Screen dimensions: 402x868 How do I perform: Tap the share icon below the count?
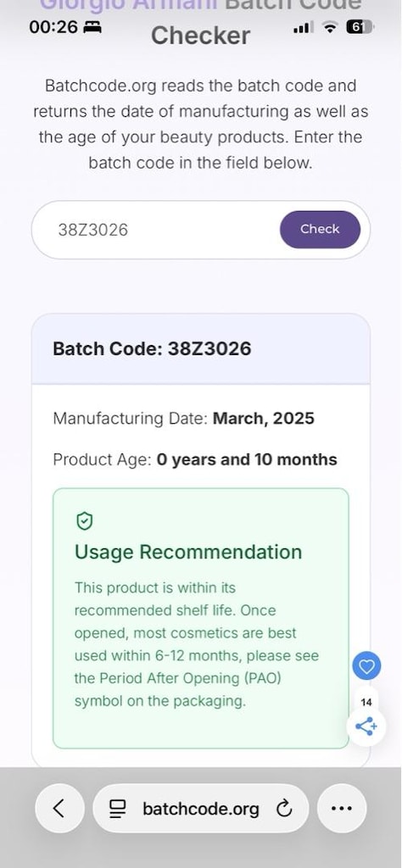click(x=366, y=726)
